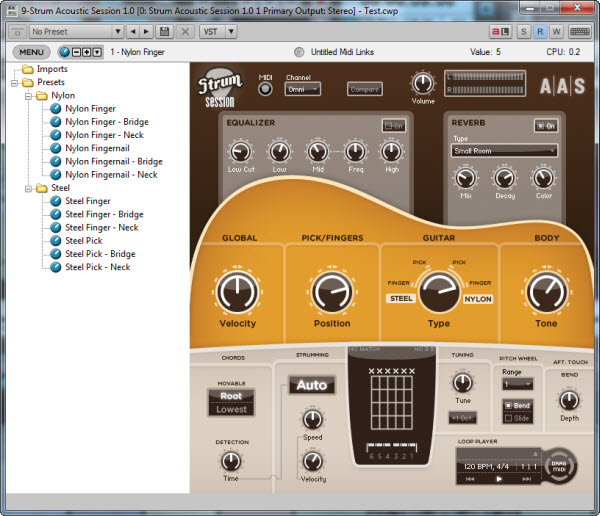This screenshot has height=516, width=600.
Task: Collapse the Presets tree folder
Action: 15,83
